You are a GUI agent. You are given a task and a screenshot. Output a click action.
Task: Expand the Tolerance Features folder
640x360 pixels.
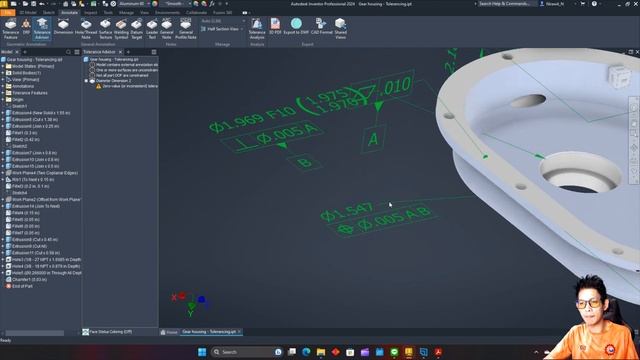3,93
